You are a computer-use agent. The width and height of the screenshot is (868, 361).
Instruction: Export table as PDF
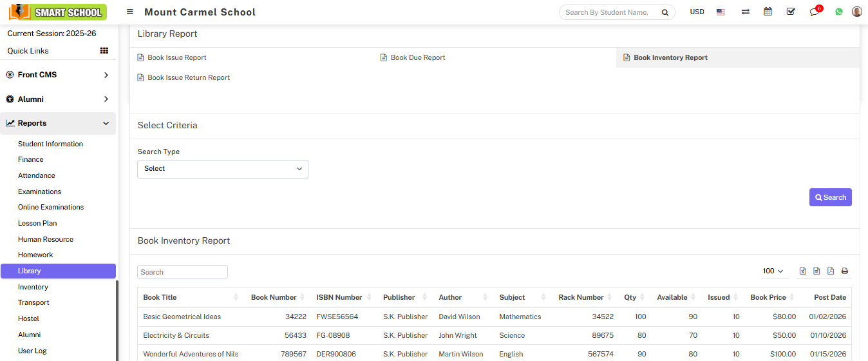[x=831, y=271]
